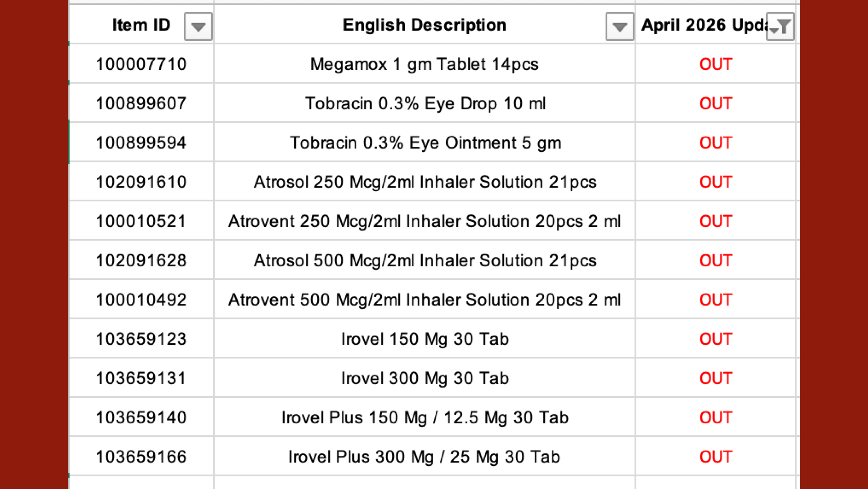Click Item ID 100899594 cell

(141, 143)
